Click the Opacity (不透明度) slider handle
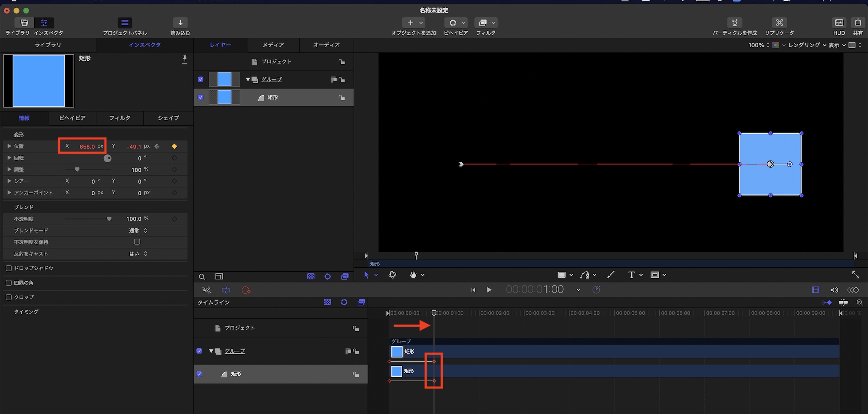This screenshot has height=414, width=868. coord(109,219)
